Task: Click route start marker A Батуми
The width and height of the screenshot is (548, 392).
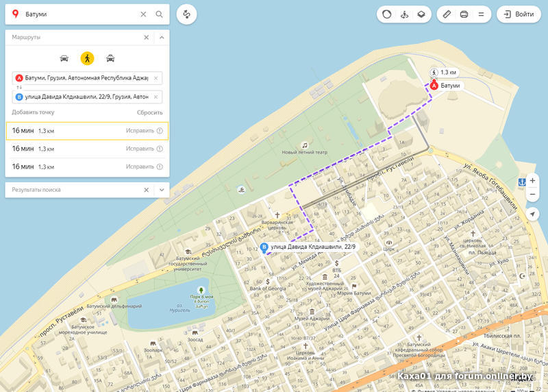Action: point(434,86)
